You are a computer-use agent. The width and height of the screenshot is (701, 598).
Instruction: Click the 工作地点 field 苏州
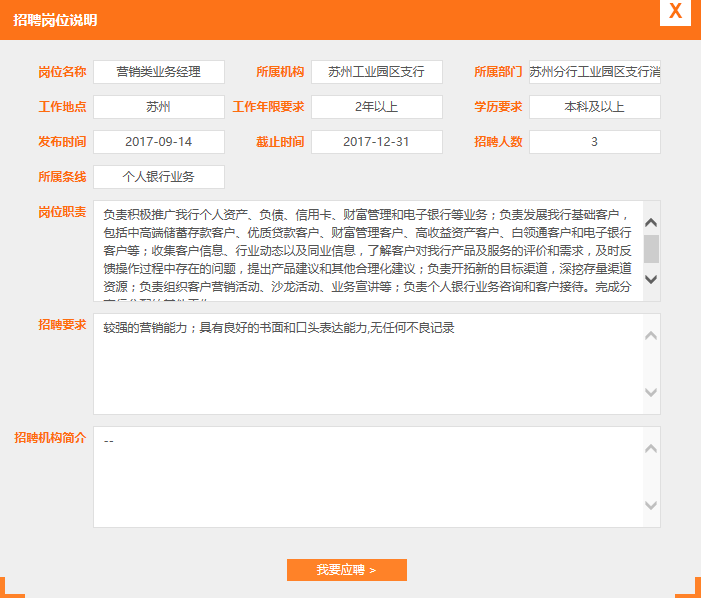(159, 107)
